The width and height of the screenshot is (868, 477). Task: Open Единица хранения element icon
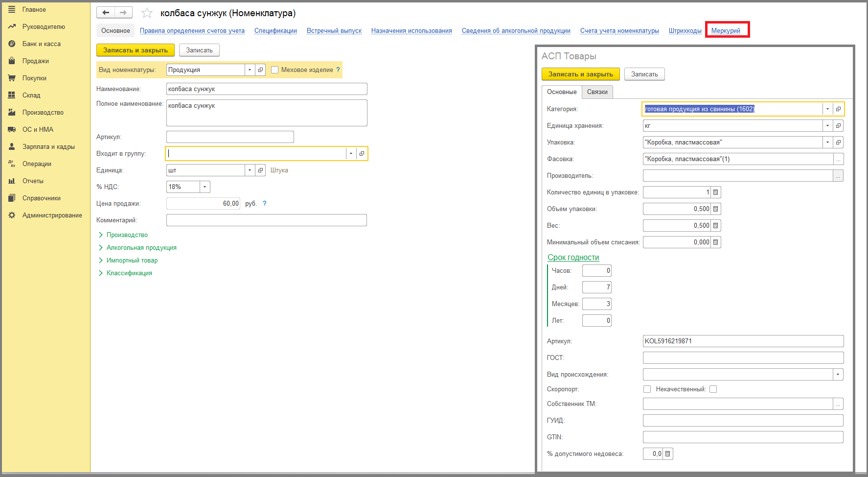pyautogui.click(x=838, y=126)
